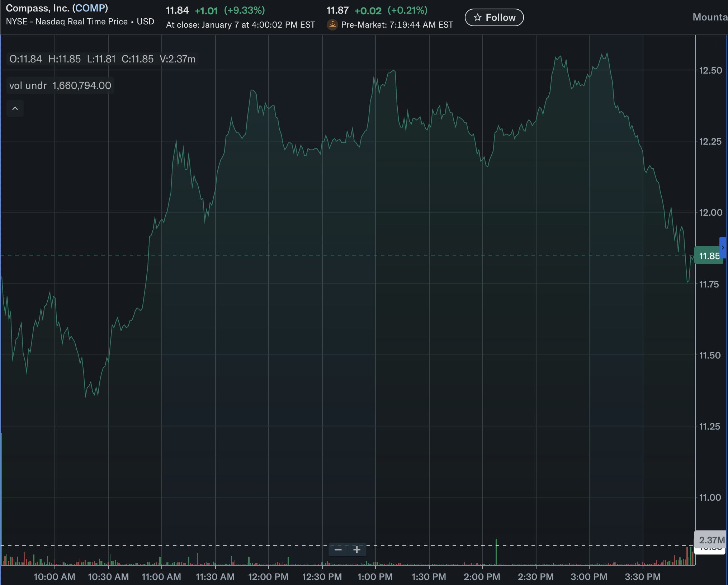Click the 10:00 AM time axis label

[55, 577]
